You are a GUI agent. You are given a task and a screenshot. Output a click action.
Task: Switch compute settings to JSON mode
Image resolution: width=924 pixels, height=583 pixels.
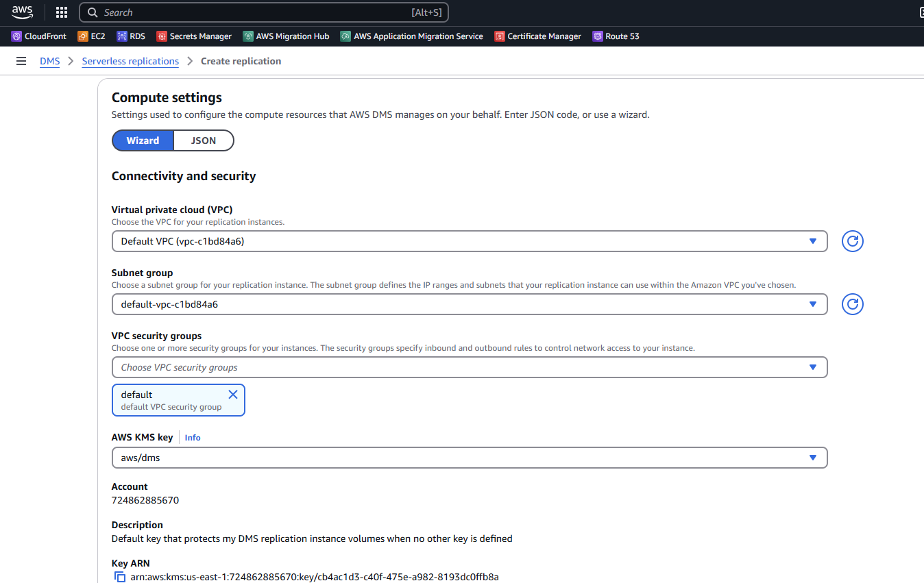point(204,140)
